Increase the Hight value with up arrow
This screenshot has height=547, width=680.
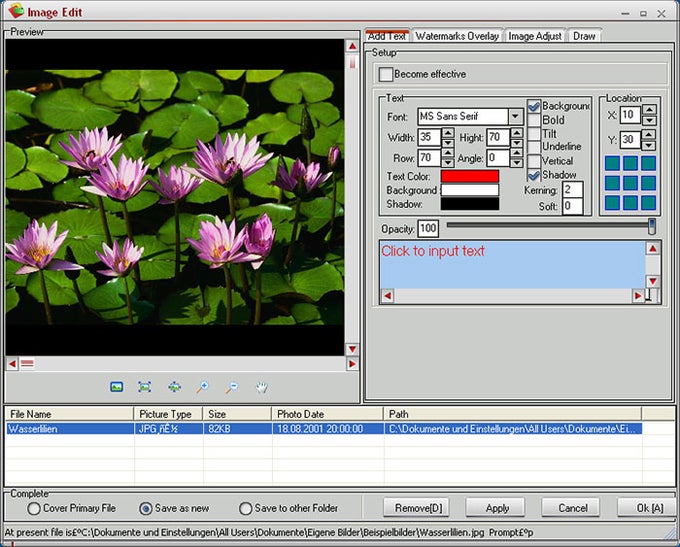click(x=517, y=133)
